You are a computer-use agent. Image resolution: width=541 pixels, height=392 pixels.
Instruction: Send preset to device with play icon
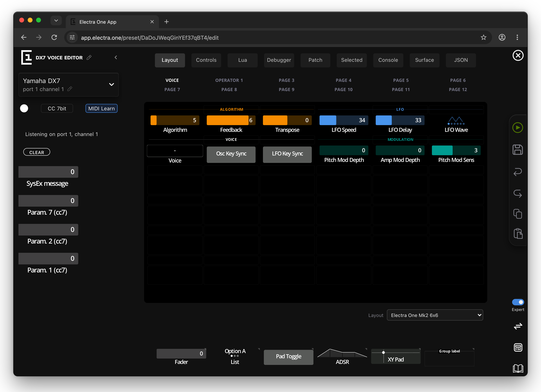coord(518,128)
